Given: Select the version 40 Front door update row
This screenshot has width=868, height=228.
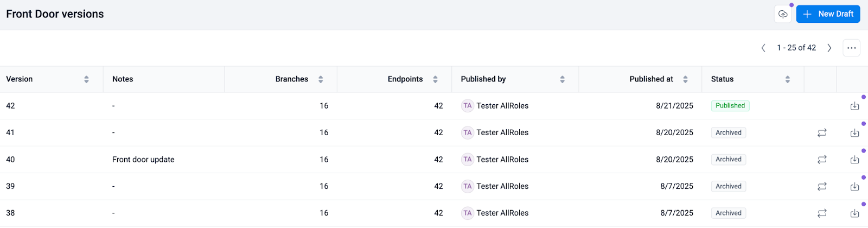Looking at the screenshot, I should pyautogui.click(x=143, y=160).
